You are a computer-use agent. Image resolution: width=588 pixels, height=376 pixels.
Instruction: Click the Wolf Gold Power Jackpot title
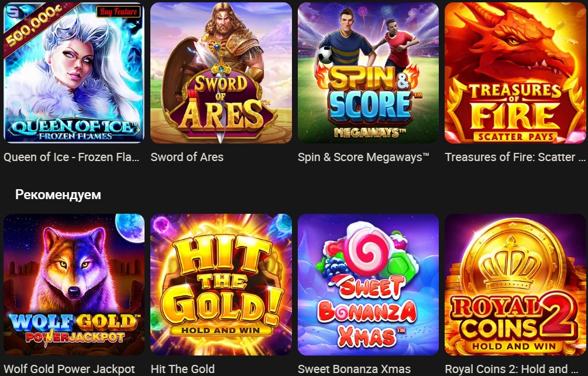point(70,369)
